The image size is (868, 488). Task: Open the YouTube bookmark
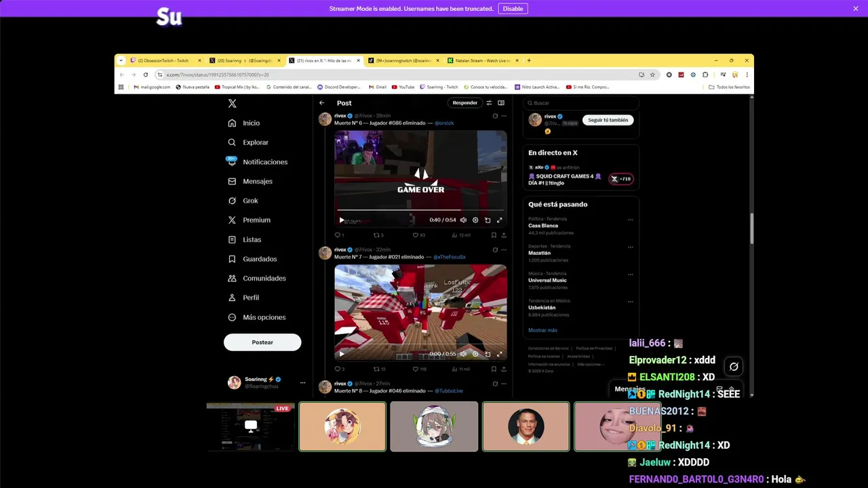point(403,87)
